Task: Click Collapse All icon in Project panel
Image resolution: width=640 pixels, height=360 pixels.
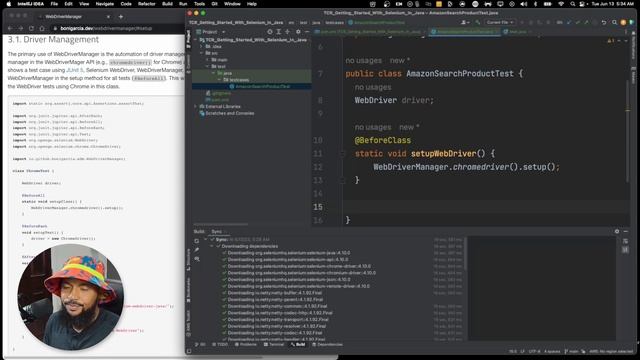Action: pyautogui.click(x=288, y=31)
